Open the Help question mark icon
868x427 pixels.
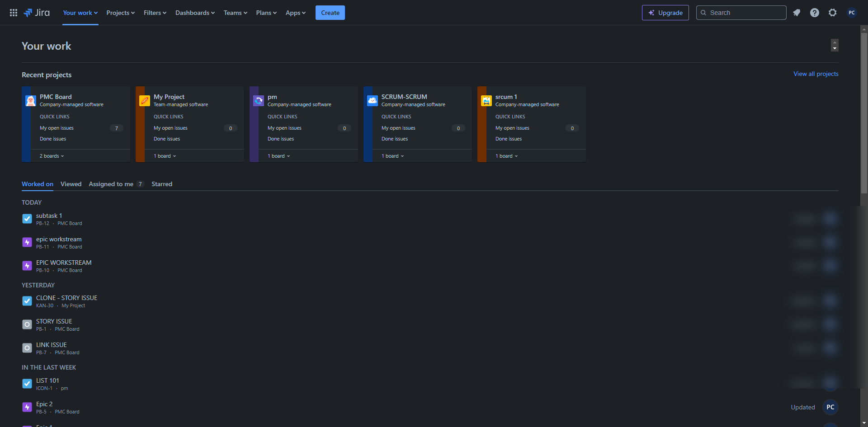pyautogui.click(x=814, y=13)
